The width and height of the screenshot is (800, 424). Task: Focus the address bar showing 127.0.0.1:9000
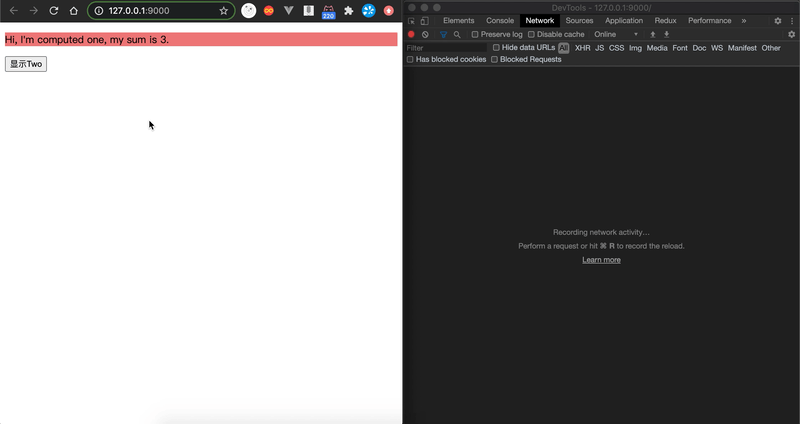click(161, 11)
